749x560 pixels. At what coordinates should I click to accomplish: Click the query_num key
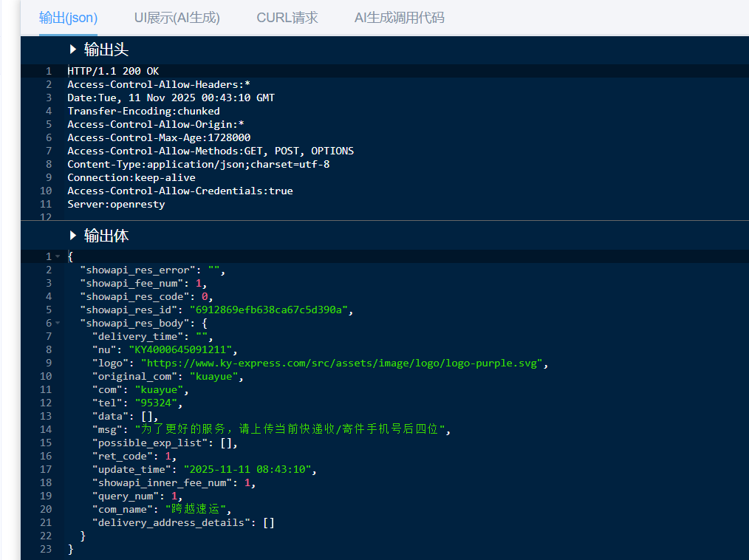pos(125,496)
